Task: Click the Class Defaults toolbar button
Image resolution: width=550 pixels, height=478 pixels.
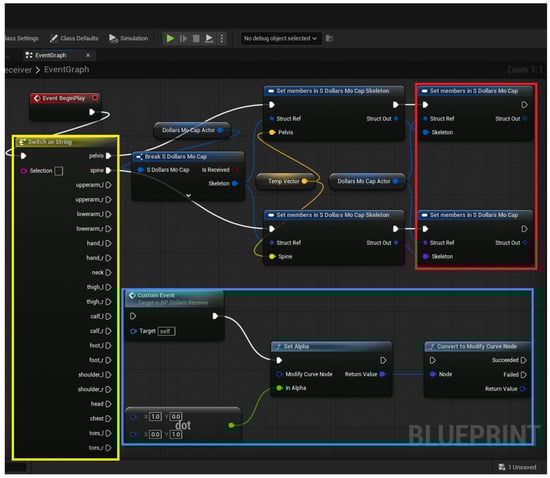Action: point(74,38)
